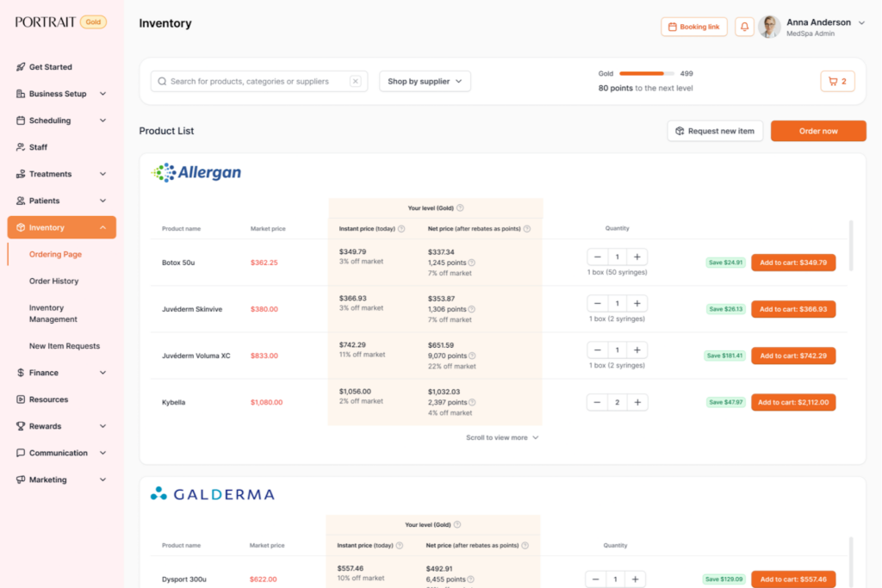
Task: Click info icon next to Your level (Gold)
Action: pyautogui.click(x=460, y=207)
